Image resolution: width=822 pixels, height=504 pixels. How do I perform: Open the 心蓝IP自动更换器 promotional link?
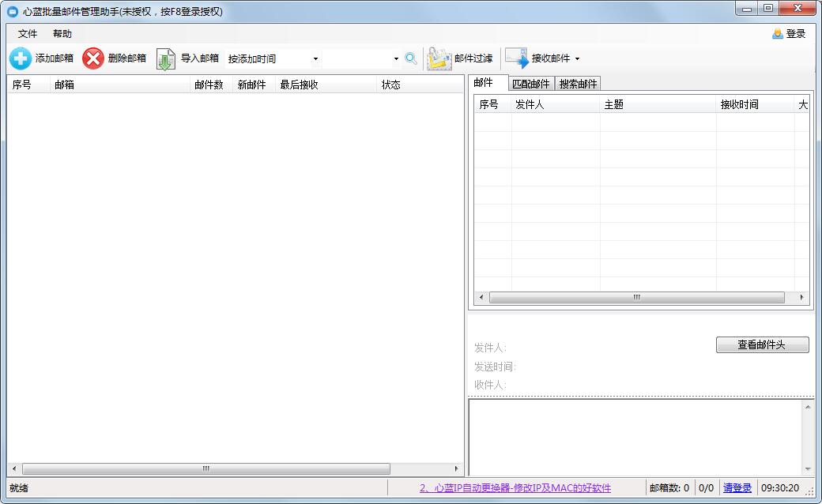point(515,488)
